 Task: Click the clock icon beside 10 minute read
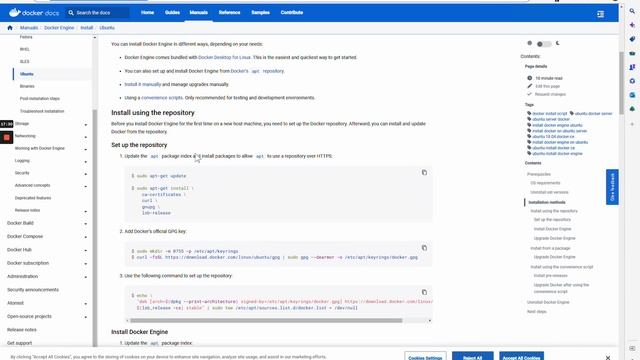529,78
